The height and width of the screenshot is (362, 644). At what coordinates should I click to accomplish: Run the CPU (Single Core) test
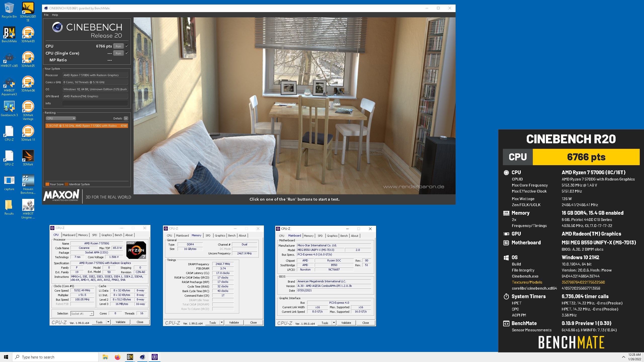click(118, 53)
